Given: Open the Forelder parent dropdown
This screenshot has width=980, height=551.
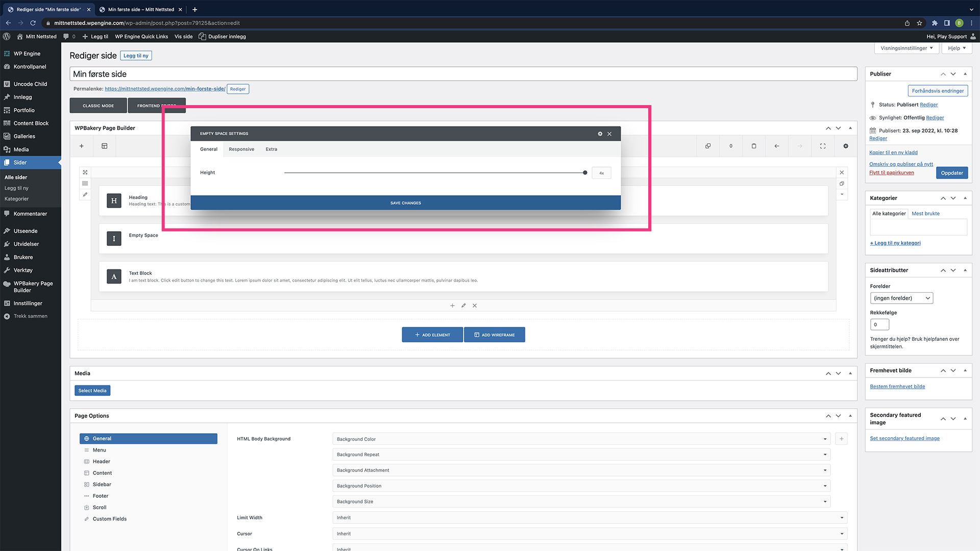Looking at the screenshot, I should tap(901, 298).
